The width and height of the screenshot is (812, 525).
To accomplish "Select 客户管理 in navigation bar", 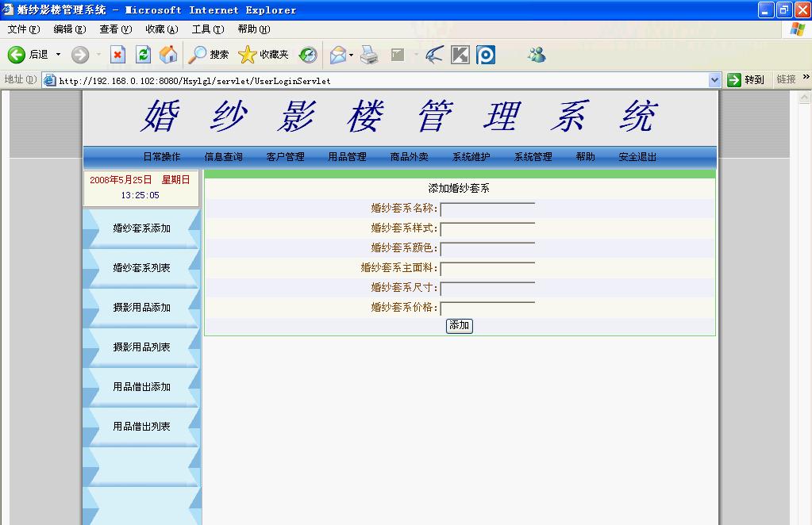I will click(285, 157).
